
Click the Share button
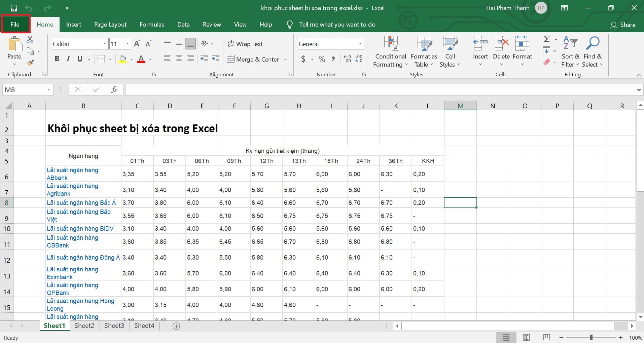click(x=623, y=25)
